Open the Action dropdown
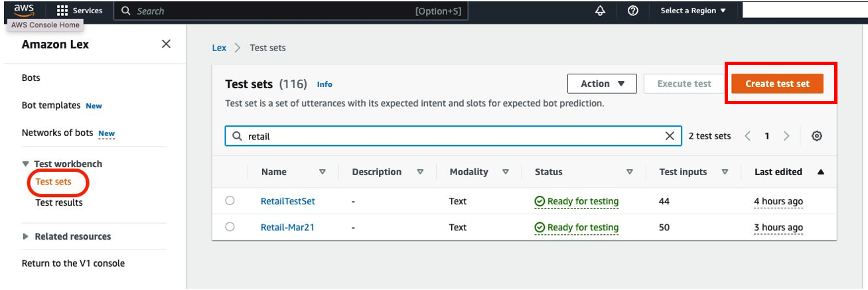Viewport: 868px width, 290px height. (602, 84)
